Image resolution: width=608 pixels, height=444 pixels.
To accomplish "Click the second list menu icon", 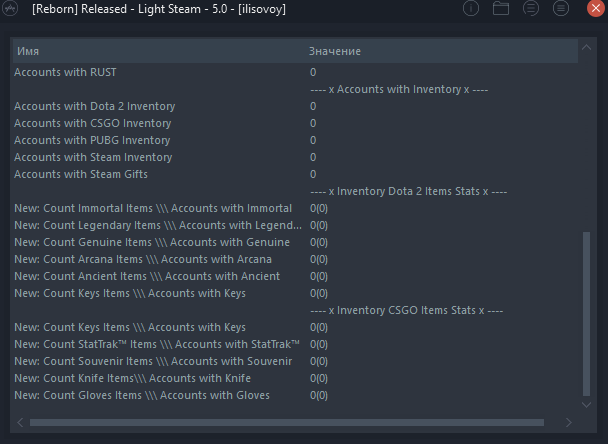I will pyautogui.click(x=561, y=8).
